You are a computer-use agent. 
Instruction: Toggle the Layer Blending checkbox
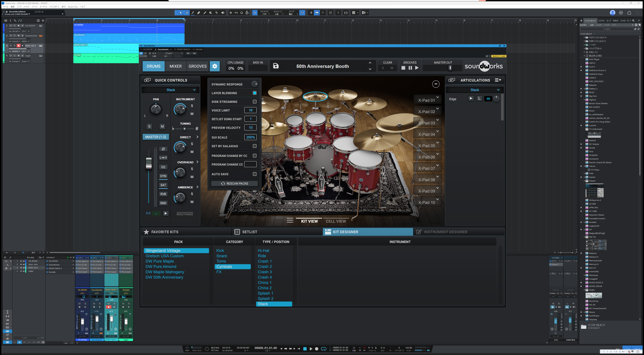click(x=255, y=93)
